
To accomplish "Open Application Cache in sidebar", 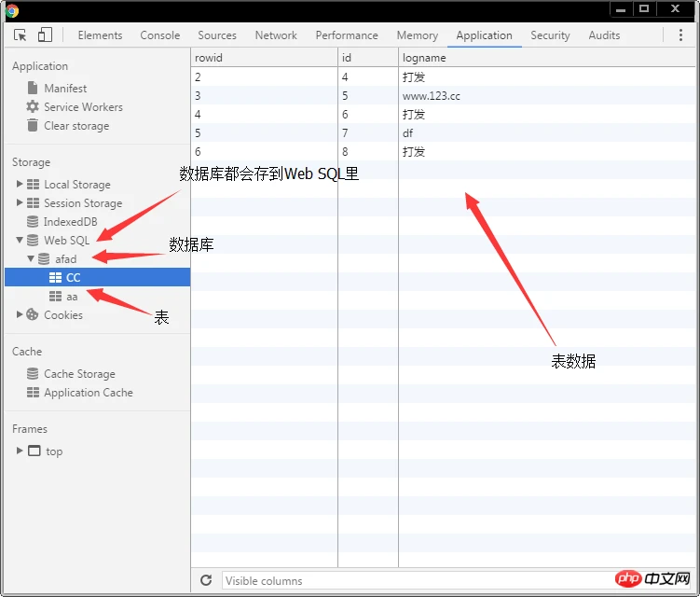I will click(x=89, y=393).
